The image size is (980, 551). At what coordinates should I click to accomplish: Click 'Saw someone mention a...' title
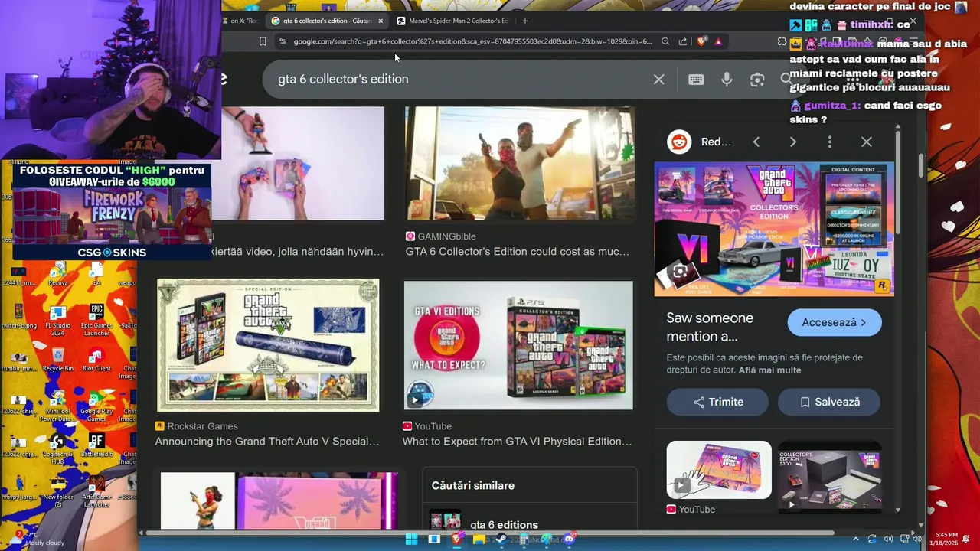tap(710, 327)
